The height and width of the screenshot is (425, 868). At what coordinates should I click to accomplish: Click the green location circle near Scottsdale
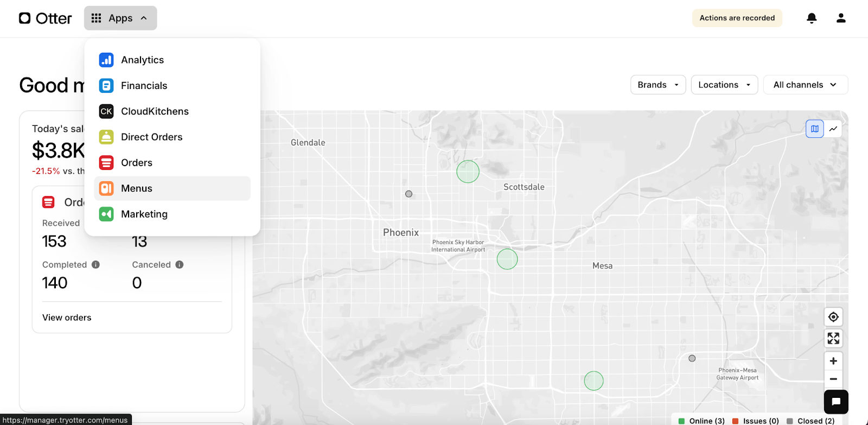(x=468, y=172)
